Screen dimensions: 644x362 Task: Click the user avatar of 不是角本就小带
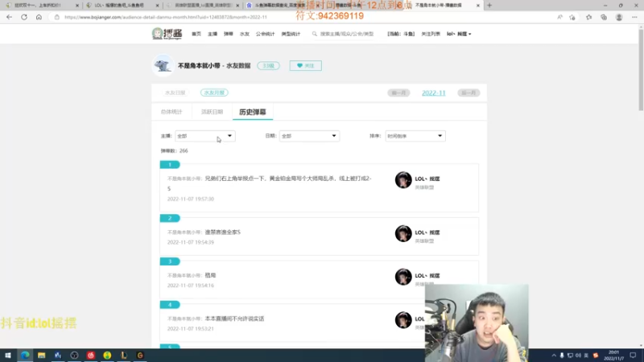[163, 65]
